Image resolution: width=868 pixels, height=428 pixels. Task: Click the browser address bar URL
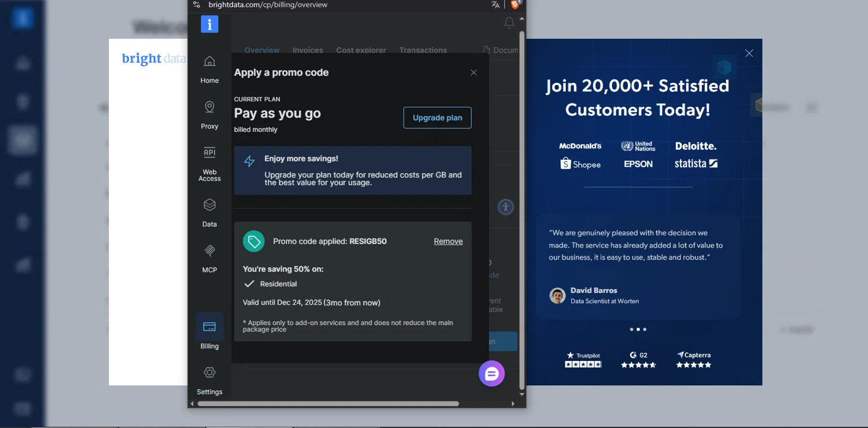(268, 5)
